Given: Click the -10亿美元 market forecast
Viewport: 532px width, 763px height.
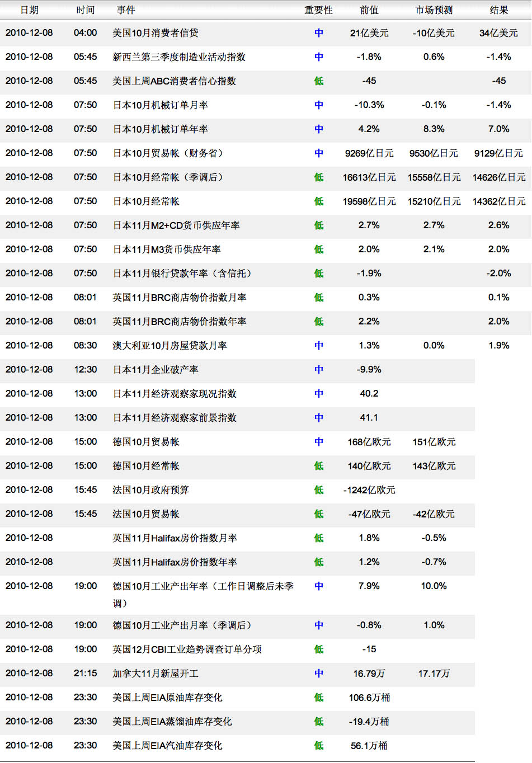Looking at the screenshot, I should click(x=434, y=33).
